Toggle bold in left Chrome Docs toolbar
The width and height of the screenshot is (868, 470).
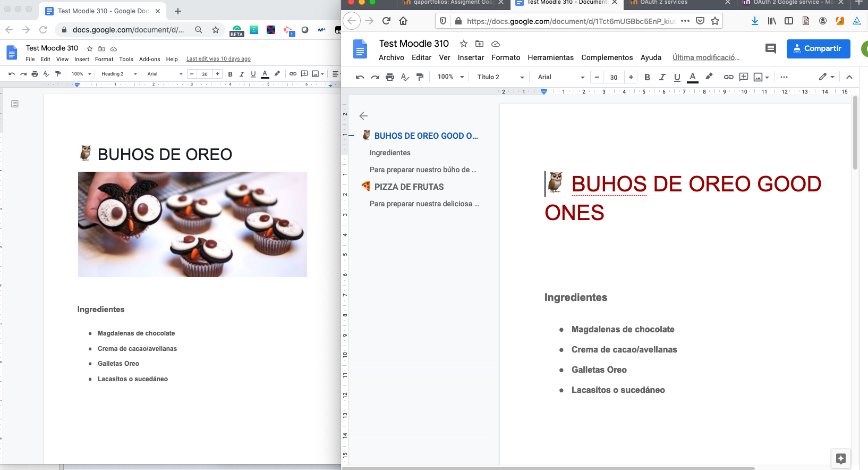(x=230, y=74)
